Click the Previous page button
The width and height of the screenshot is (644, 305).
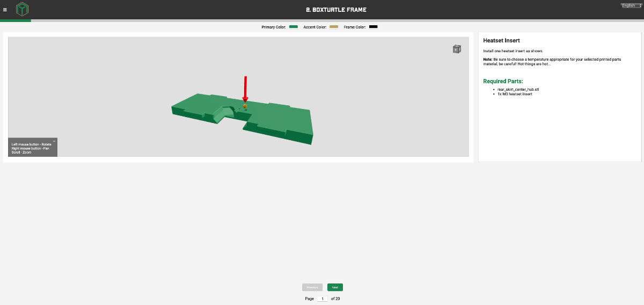point(312,287)
